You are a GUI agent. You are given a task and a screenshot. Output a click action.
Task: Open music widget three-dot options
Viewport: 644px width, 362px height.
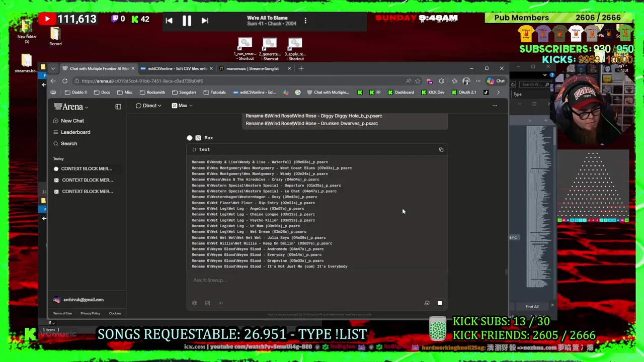tap(305, 21)
